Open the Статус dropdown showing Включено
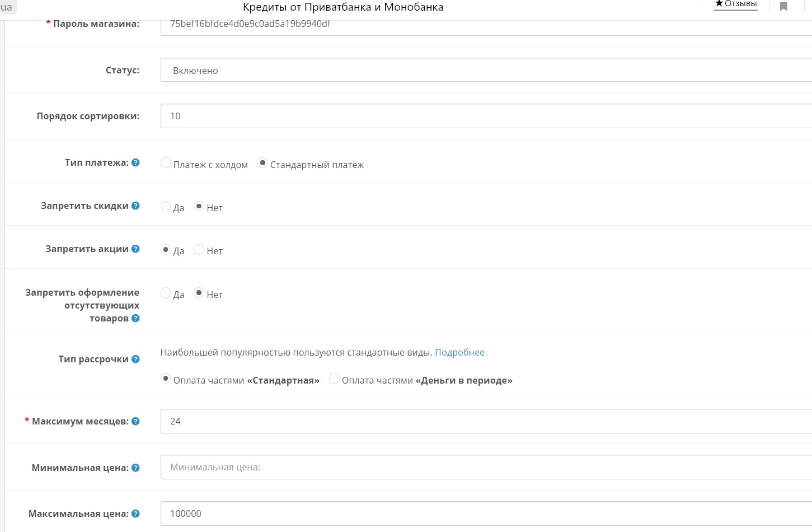Image resolution: width=812 pixels, height=532 pixels. click(x=486, y=70)
